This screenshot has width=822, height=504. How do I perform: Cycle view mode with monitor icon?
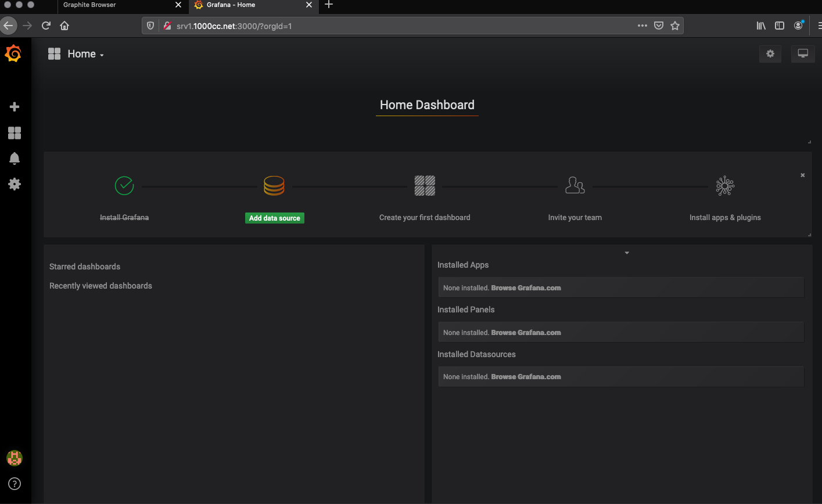click(803, 54)
